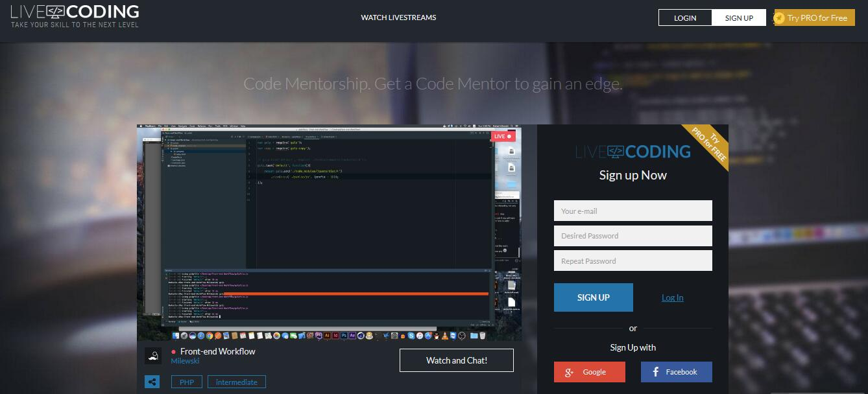
Task: Click the share icon button
Action: pos(152,382)
